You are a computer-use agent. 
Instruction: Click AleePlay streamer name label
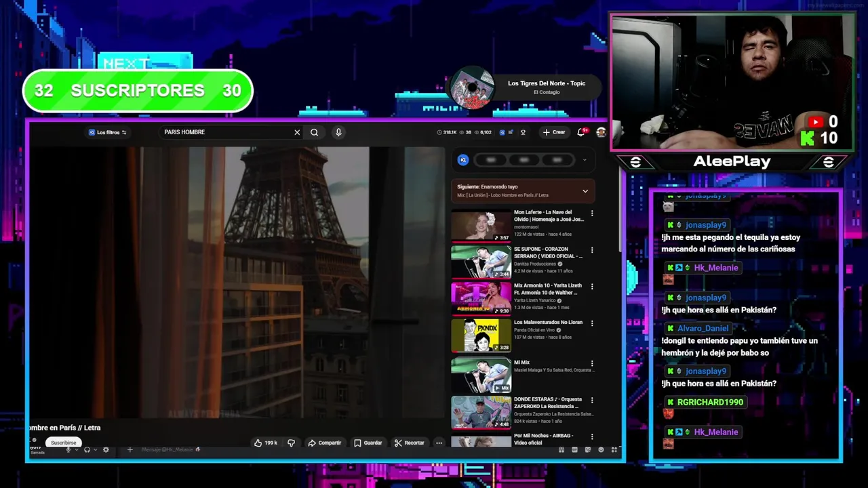tap(732, 161)
